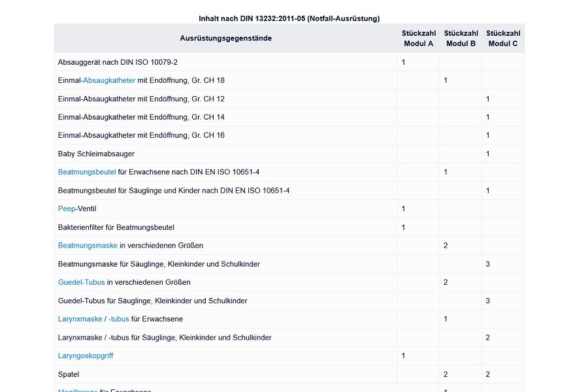Click Modul C quantity 3 for Beatmungsmaske Säuglinge

click(487, 264)
